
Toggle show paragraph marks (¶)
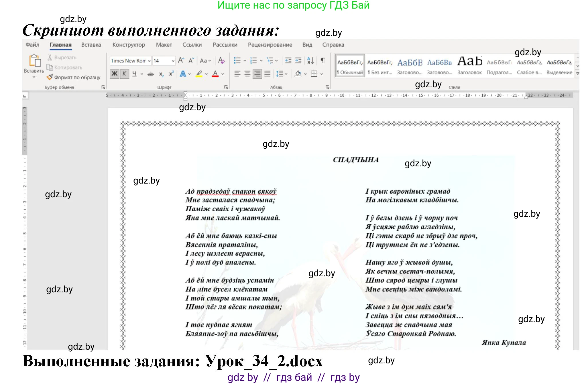click(323, 60)
